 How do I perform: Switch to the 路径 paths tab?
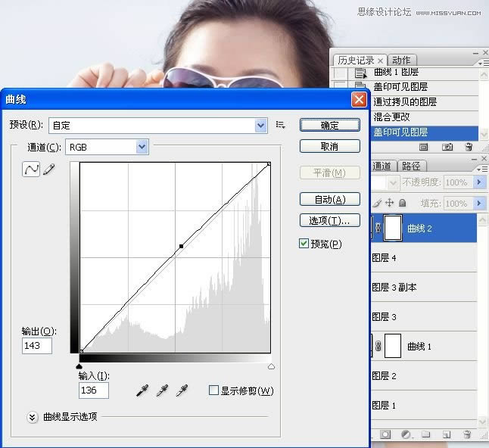(412, 166)
